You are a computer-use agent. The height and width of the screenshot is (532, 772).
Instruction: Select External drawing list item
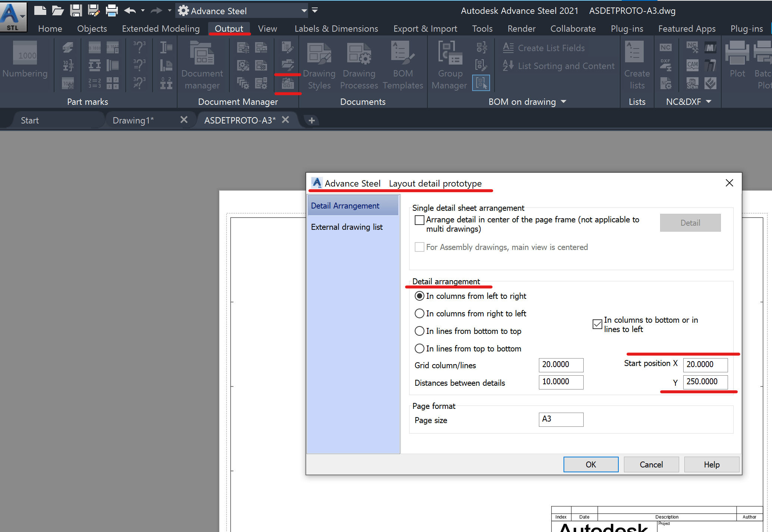346,227
